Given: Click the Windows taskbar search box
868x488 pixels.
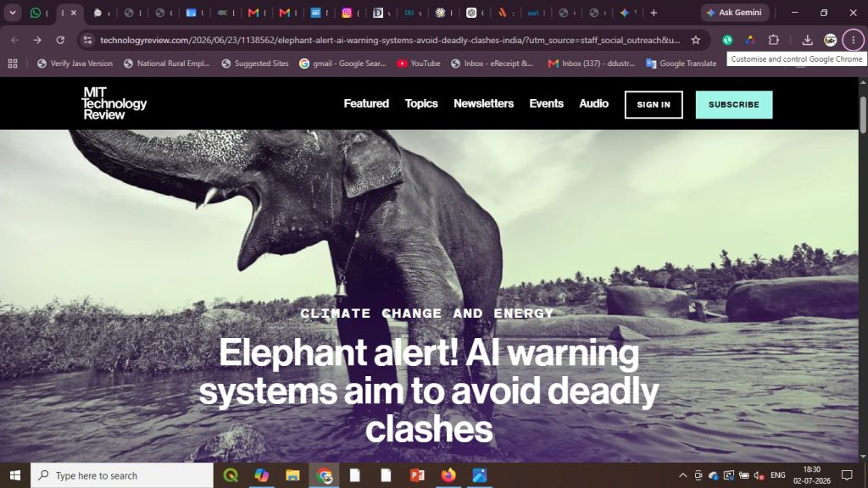Looking at the screenshot, I should 122,475.
